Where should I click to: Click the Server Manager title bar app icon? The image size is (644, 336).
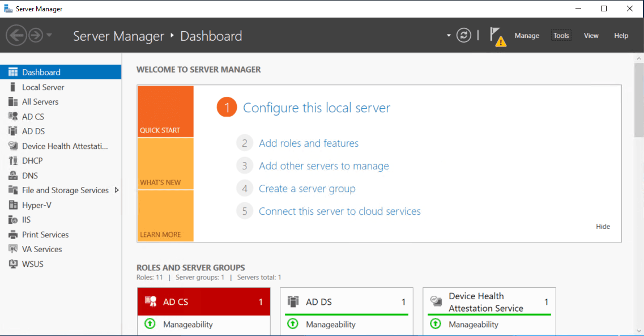coord(8,8)
